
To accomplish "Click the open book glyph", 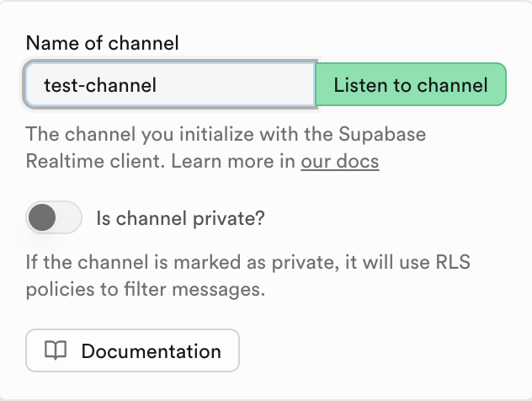I will tap(56, 351).
